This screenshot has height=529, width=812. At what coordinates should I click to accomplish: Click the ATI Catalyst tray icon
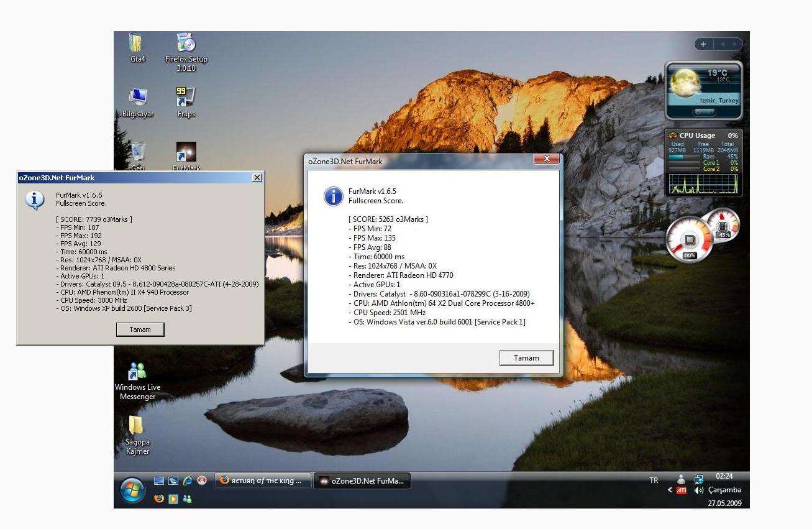[x=682, y=490]
